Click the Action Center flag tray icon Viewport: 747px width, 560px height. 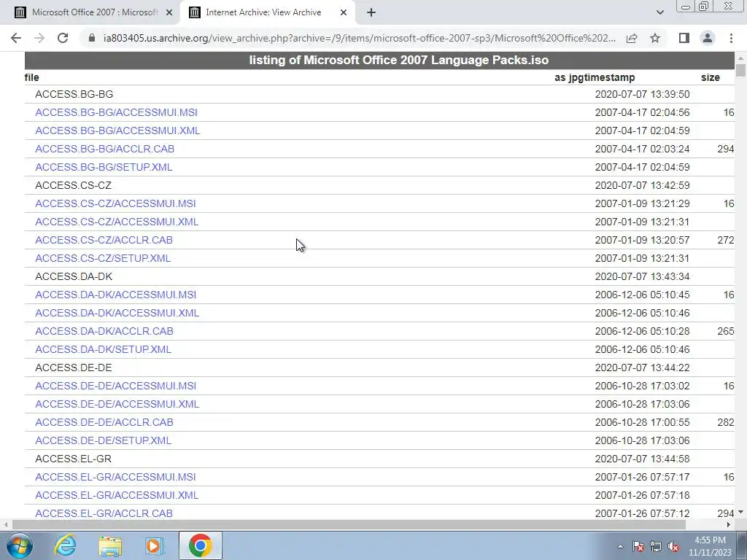pyautogui.click(x=638, y=547)
